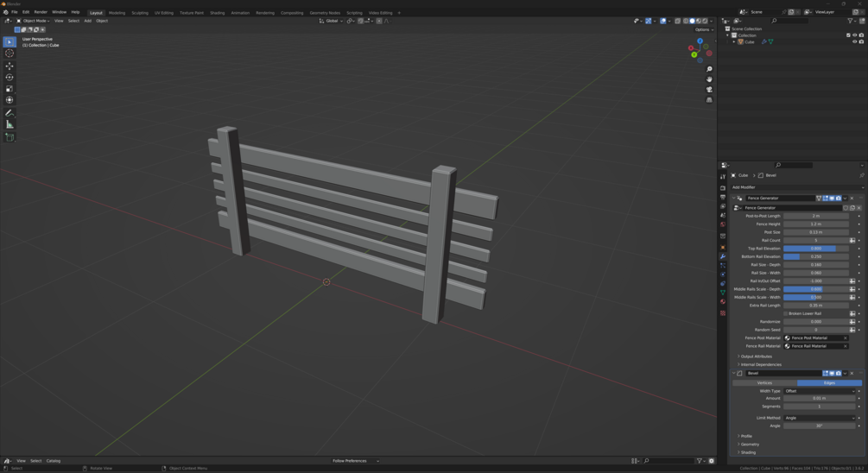
Task: Select the Measure tool
Action: 10,124
